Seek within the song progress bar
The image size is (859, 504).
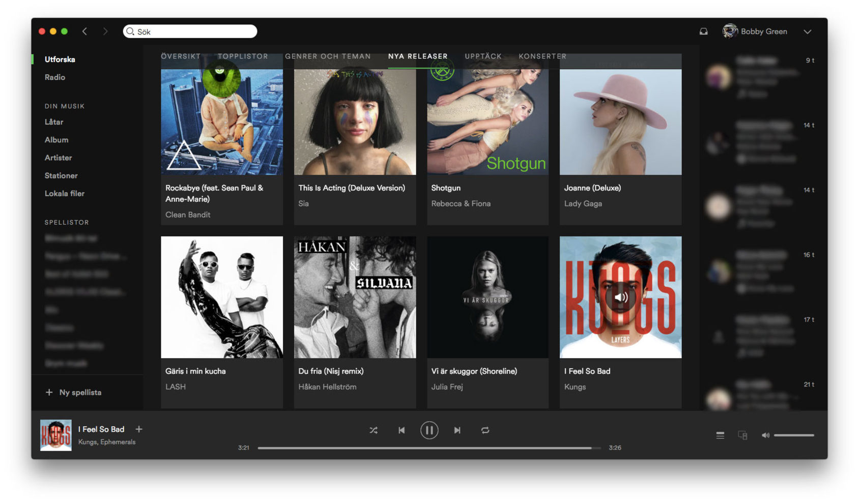point(429,448)
